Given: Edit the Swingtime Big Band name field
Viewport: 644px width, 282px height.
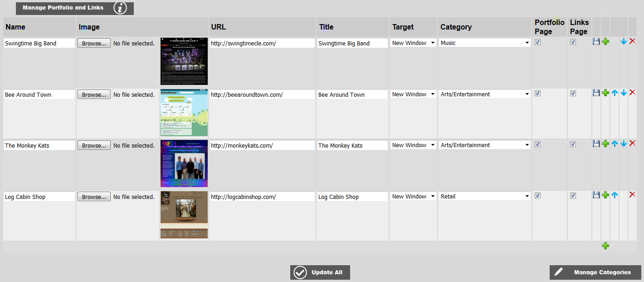Looking at the screenshot, I should (x=39, y=43).
